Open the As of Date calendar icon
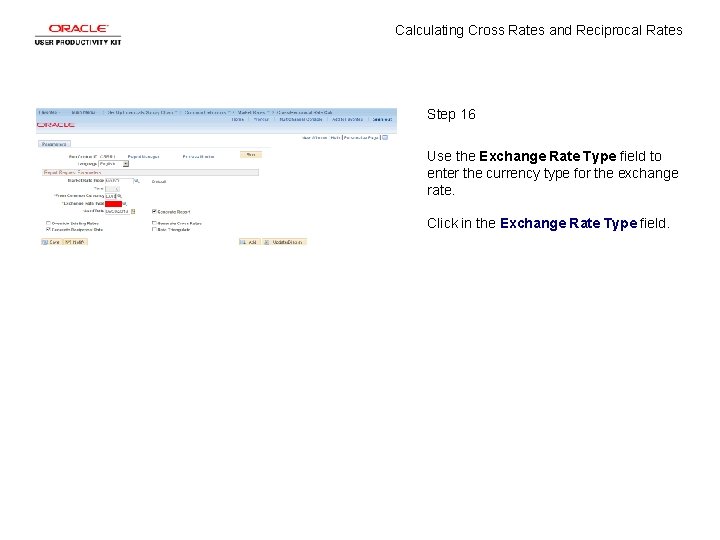The height and width of the screenshot is (540, 720). [x=133, y=212]
